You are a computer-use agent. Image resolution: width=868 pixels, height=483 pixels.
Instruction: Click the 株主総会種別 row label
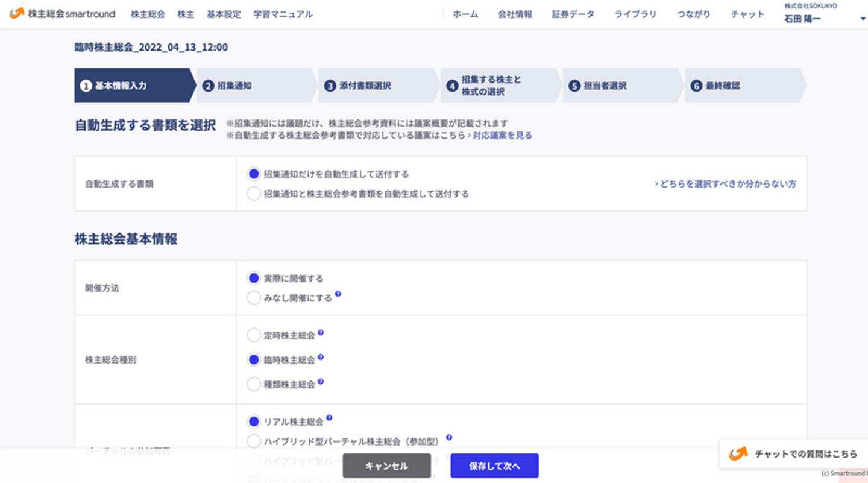111,360
